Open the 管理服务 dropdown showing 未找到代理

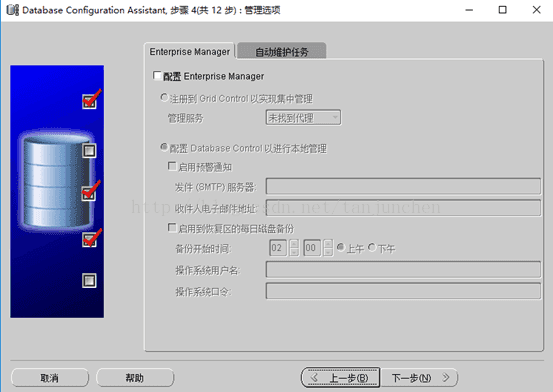303,117
